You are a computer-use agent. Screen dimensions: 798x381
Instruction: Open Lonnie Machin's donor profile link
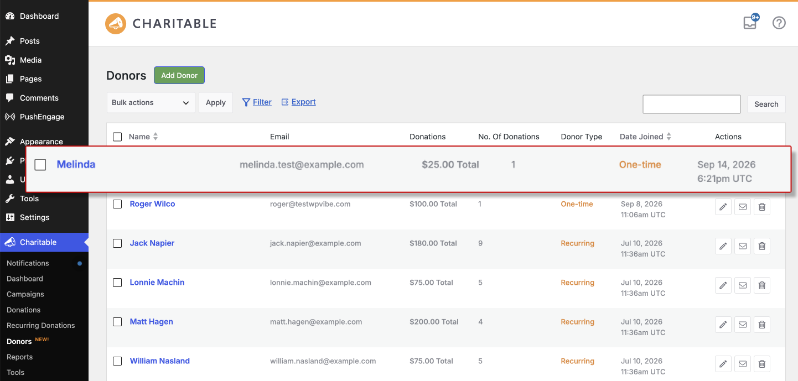(157, 282)
